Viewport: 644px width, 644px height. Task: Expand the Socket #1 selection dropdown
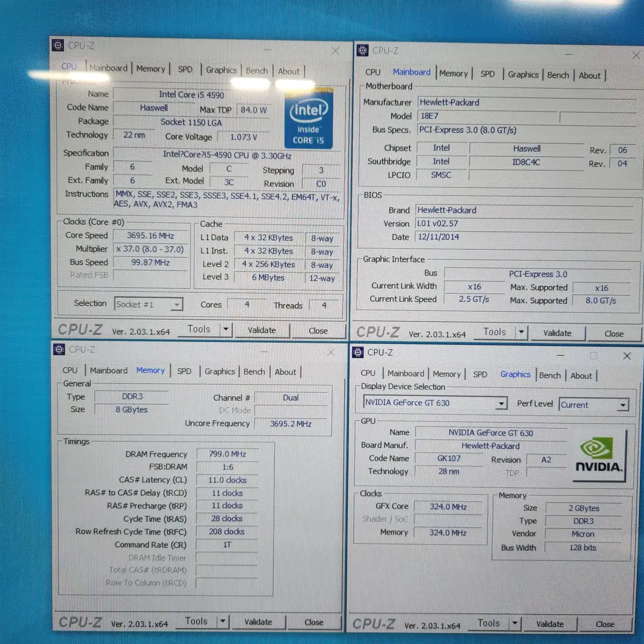[176, 305]
